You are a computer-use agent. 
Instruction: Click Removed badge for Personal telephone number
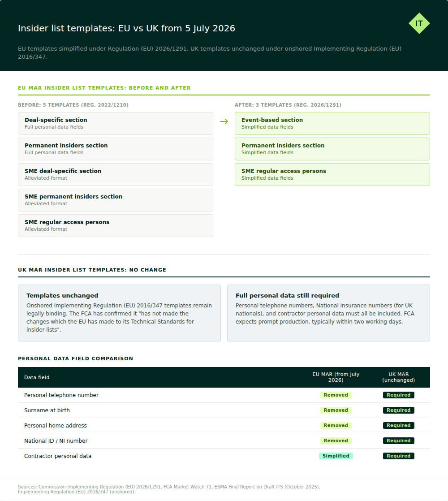point(336,395)
